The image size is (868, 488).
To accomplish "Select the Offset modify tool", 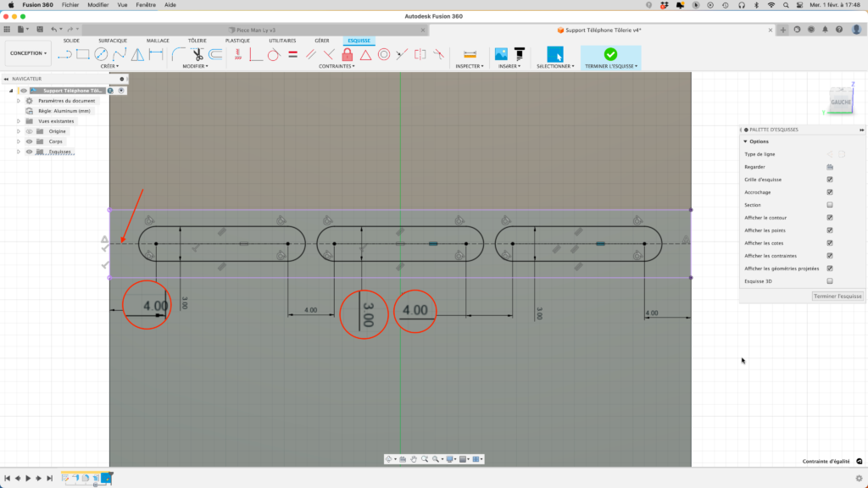I will (215, 54).
